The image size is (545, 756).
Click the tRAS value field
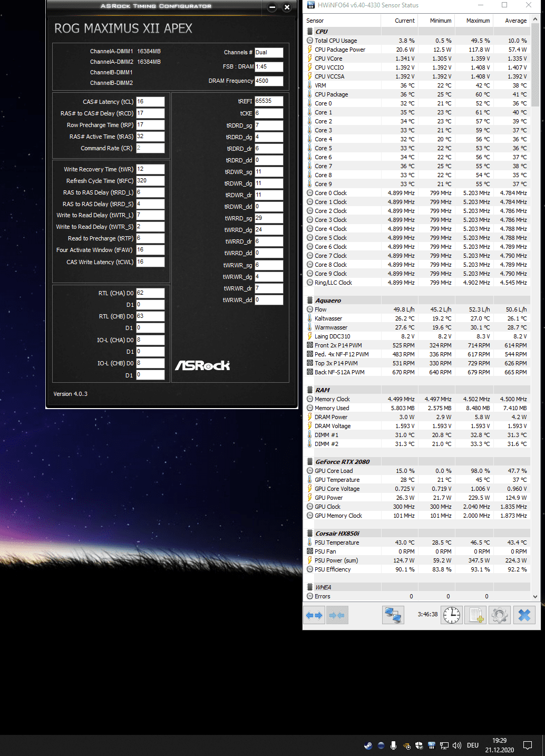tap(150, 137)
